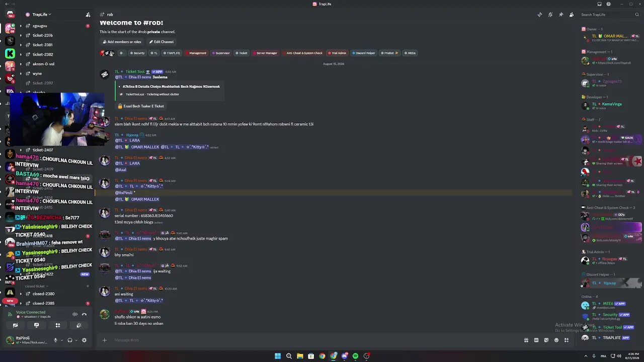Image resolution: width=644 pixels, height=362 pixels.
Task: Expand threads arrow for akrem-0-vol channel
Action: (x=21, y=64)
